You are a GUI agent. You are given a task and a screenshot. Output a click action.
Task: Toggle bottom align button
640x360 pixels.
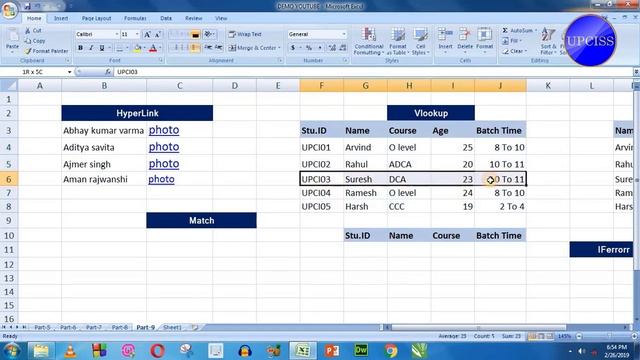(x=195, y=34)
